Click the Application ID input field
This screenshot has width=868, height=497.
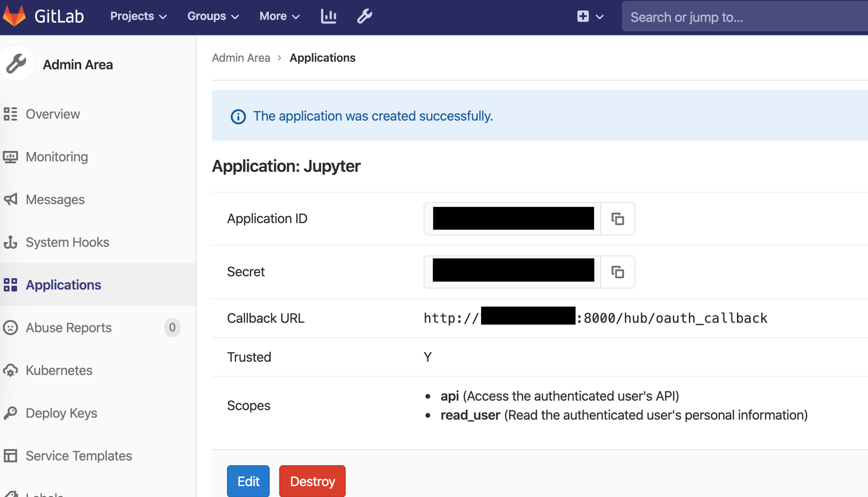pos(512,219)
